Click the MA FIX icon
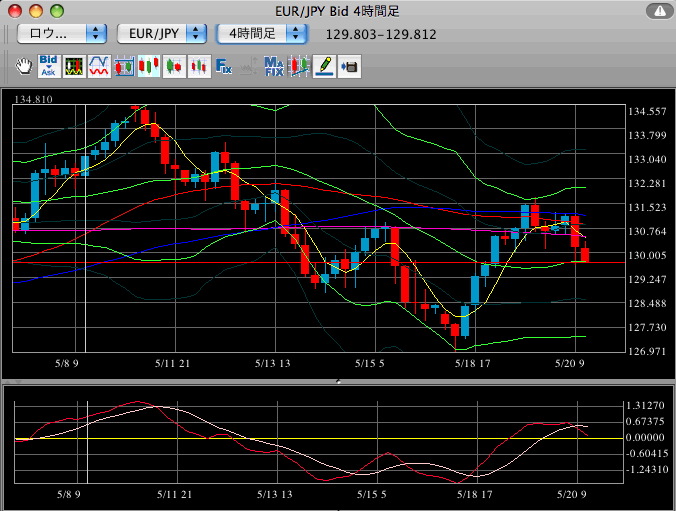 pyautogui.click(x=274, y=66)
